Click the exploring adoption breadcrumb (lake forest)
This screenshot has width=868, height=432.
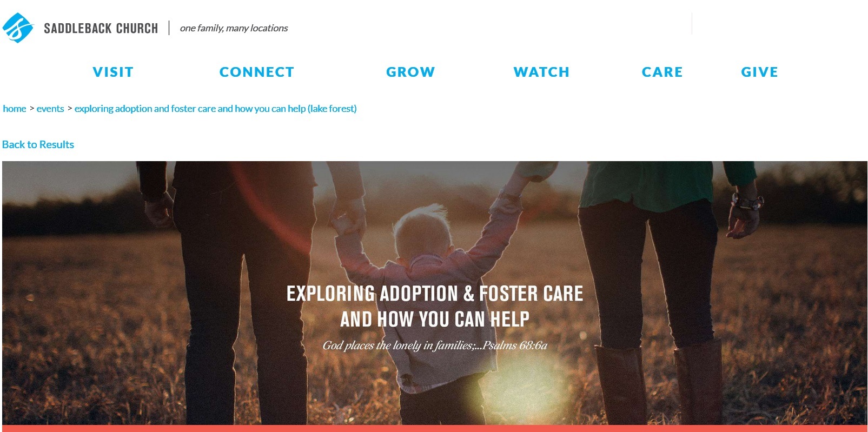point(215,109)
